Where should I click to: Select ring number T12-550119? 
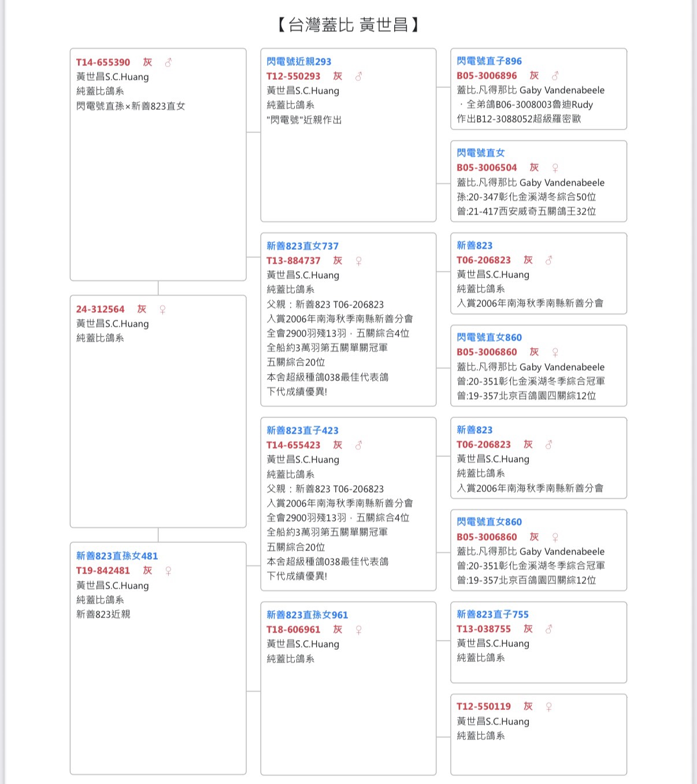(484, 707)
